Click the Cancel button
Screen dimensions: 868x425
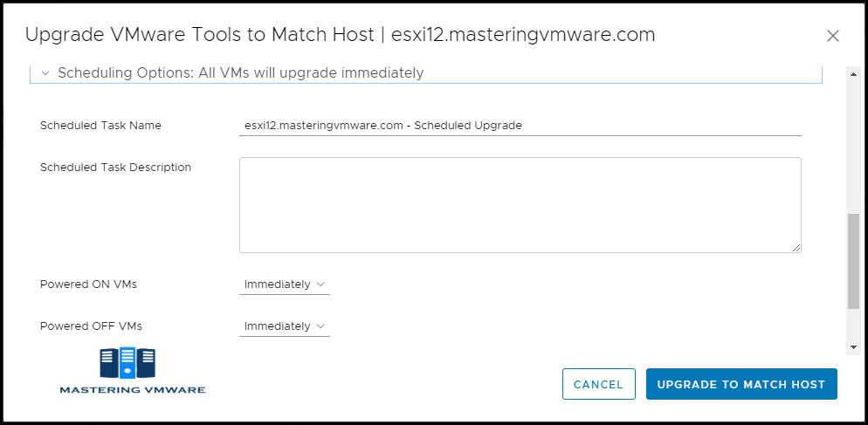598,384
